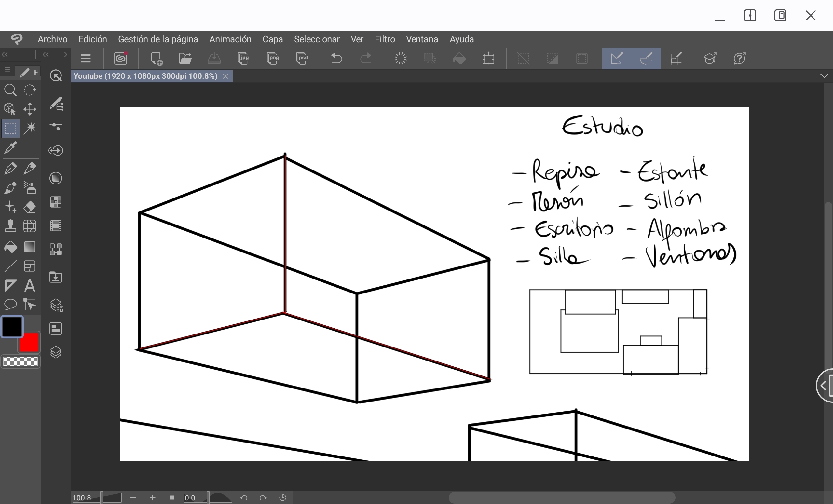Collapse the tool palette double-arrow

5,55
